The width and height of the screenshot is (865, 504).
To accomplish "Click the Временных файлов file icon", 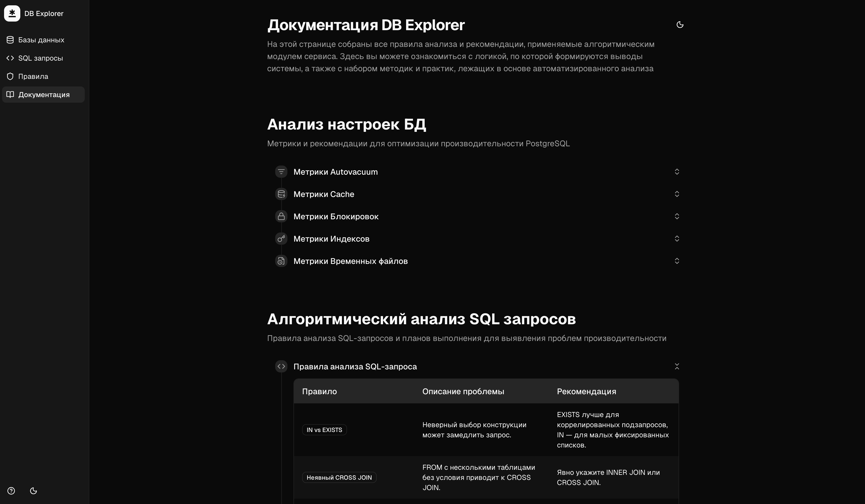I will point(281,261).
